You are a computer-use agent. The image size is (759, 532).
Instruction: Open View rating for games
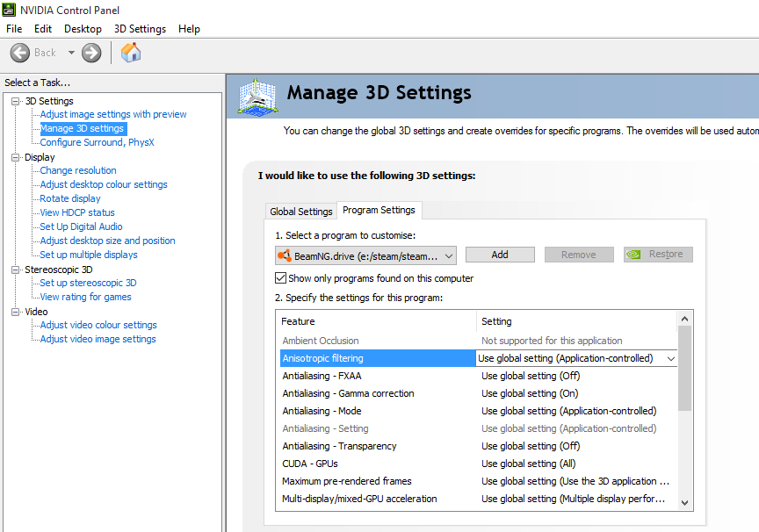pos(86,297)
